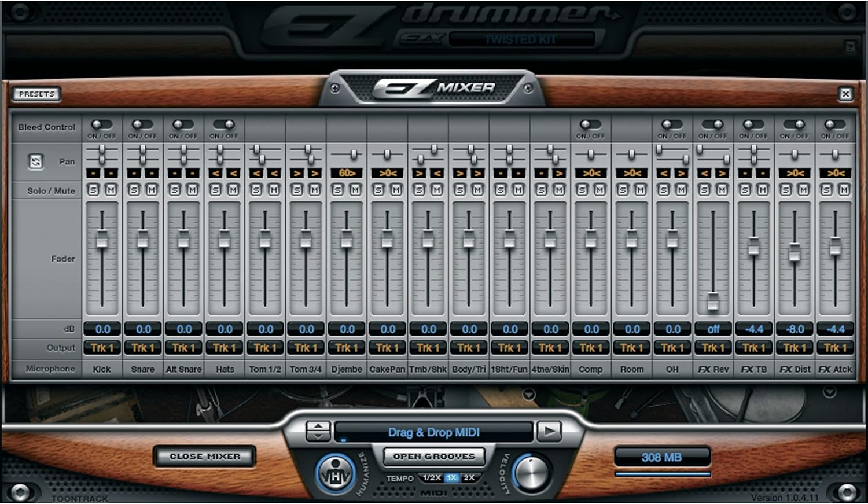Open output selector for FX Rev

(713, 348)
